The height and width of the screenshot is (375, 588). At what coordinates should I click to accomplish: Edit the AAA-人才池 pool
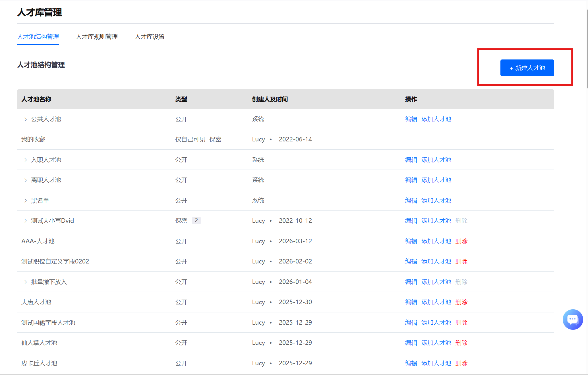click(411, 241)
